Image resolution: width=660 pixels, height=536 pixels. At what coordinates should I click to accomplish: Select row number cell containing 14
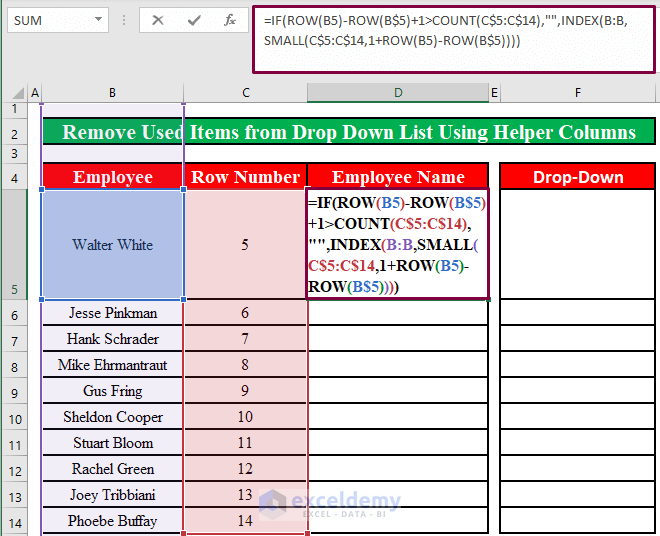(245, 521)
